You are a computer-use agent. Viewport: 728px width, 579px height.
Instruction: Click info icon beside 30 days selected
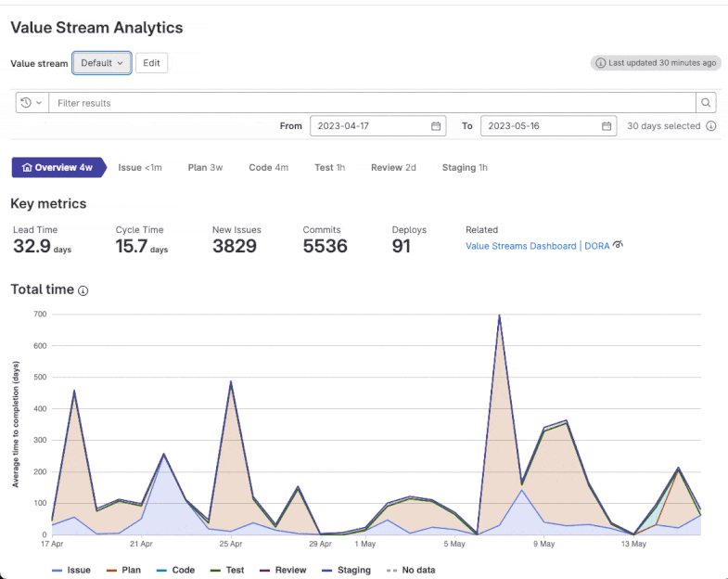coord(711,126)
